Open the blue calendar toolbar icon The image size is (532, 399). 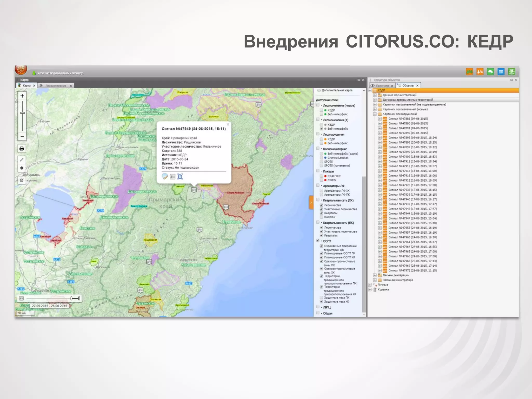tap(501, 71)
